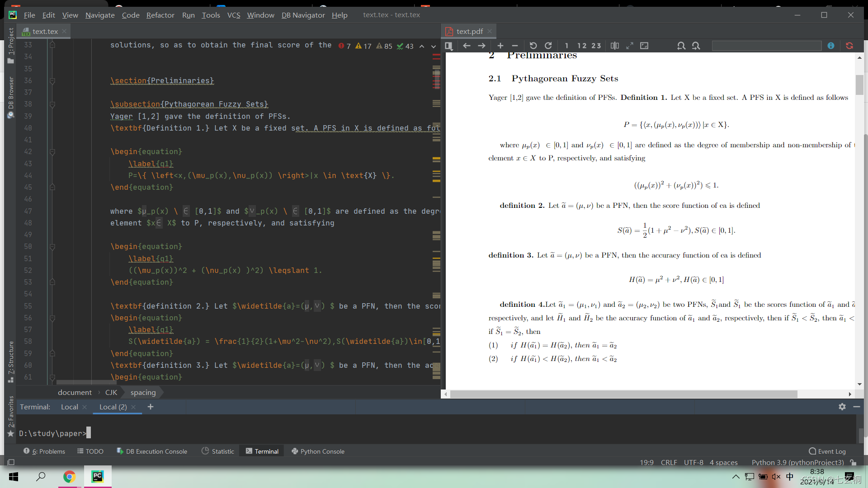Rotate PDF clockwise
This screenshot has height=488, width=868.
(x=548, y=46)
